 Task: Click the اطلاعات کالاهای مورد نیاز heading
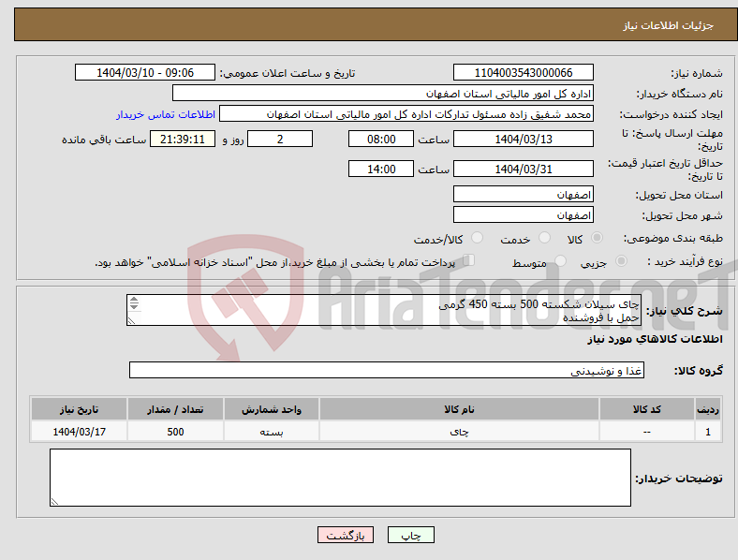[655, 339]
